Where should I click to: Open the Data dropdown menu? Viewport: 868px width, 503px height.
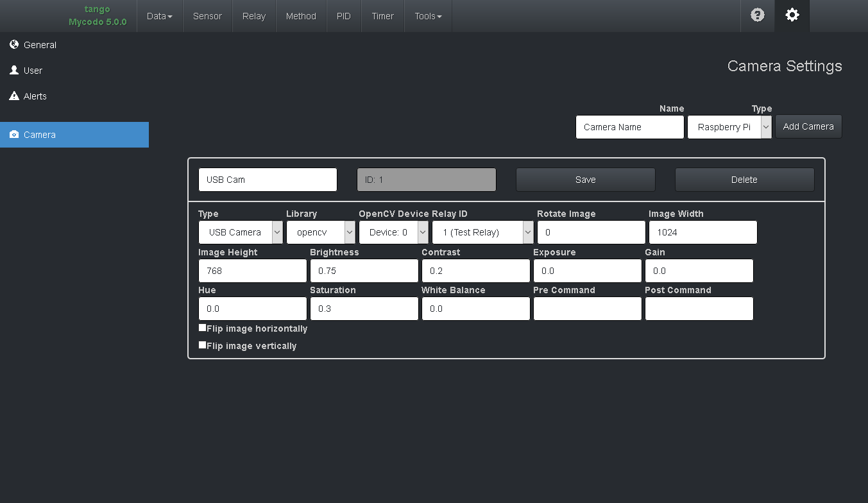159,15
